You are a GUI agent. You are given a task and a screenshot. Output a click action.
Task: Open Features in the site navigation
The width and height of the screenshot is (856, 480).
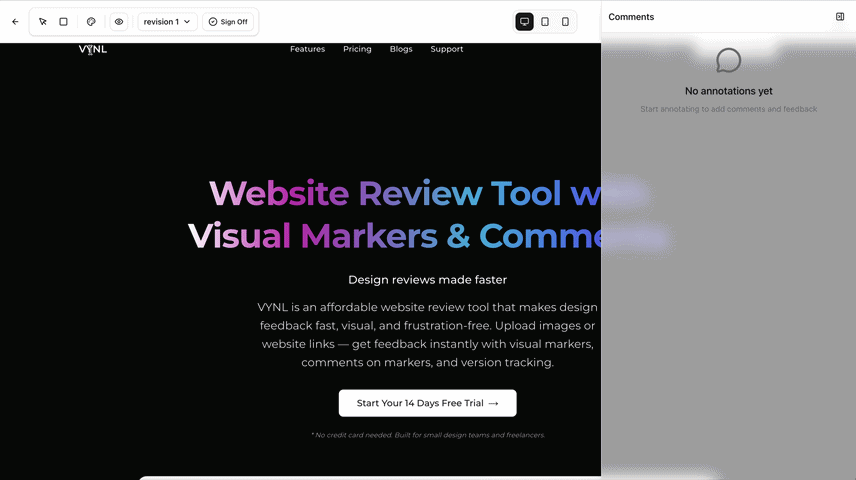[307, 49]
